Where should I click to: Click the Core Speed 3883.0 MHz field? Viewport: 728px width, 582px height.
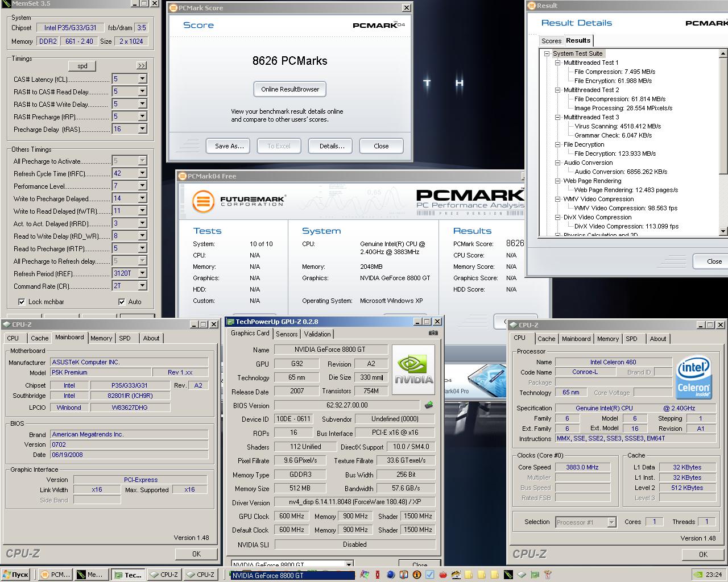[x=582, y=467]
